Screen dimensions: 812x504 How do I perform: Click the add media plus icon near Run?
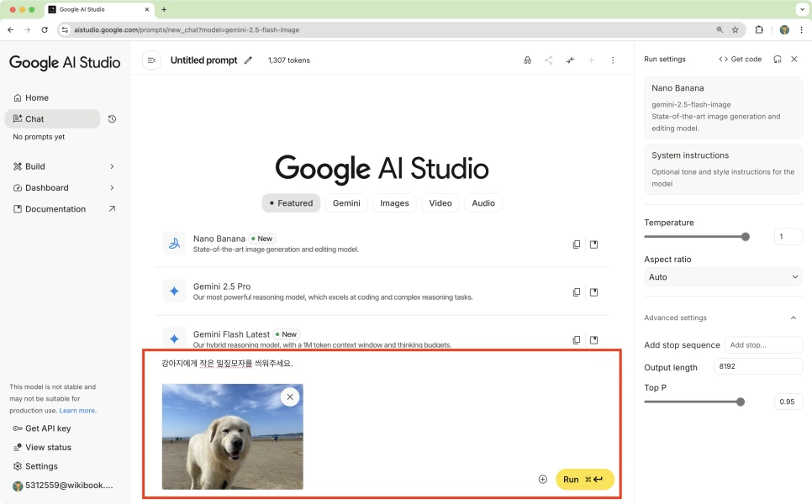543,479
